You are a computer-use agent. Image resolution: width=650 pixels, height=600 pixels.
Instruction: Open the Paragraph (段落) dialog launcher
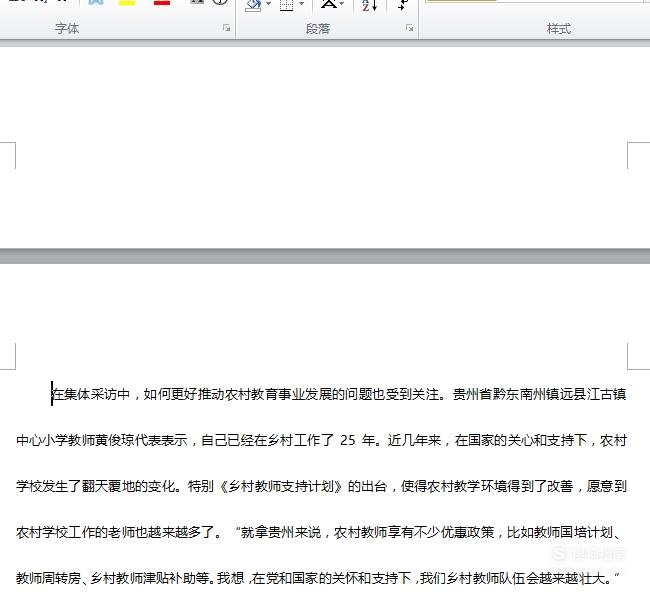410,28
